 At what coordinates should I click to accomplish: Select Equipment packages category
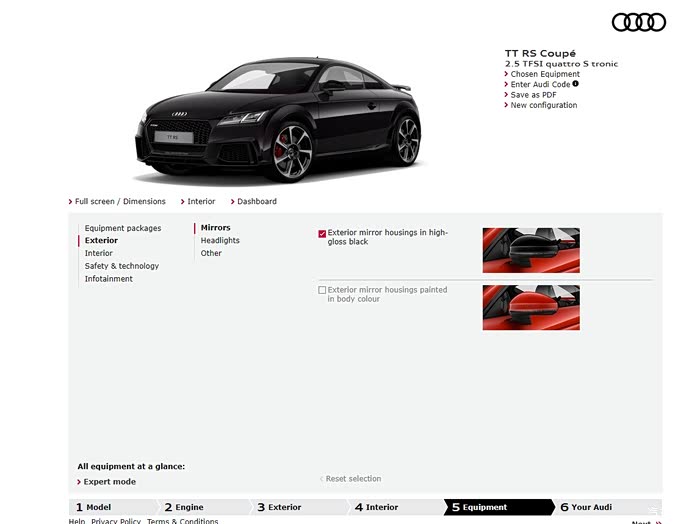[122, 228]
